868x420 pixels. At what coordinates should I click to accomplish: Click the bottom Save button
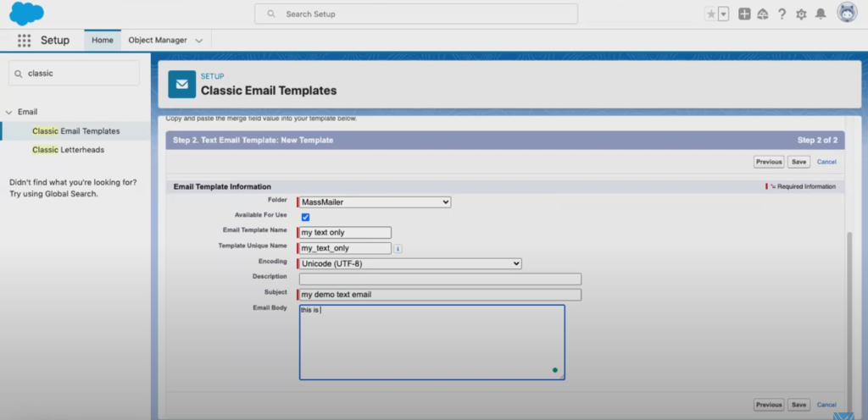(x=798, y=405)
